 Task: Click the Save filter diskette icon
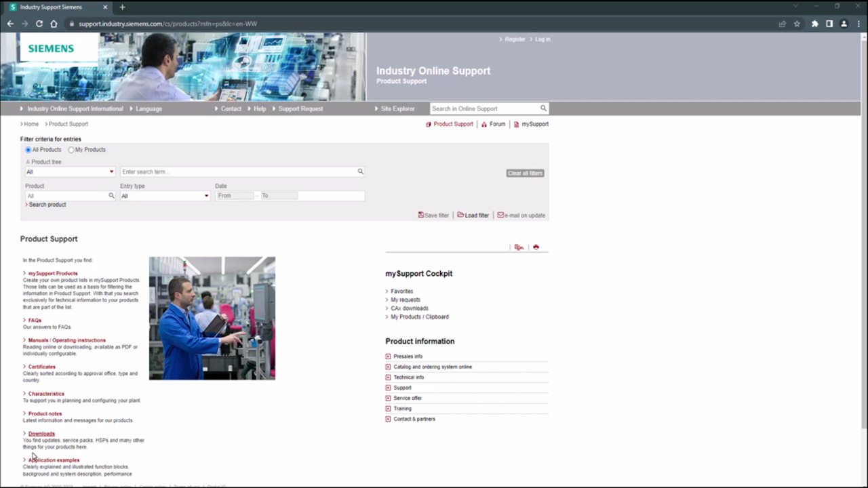click(x=421, y=215)
